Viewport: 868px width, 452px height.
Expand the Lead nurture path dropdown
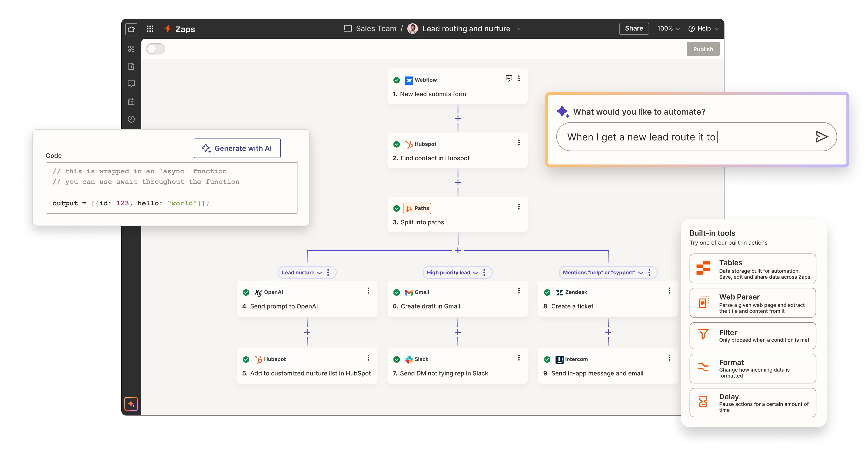[x=319, y=272]
